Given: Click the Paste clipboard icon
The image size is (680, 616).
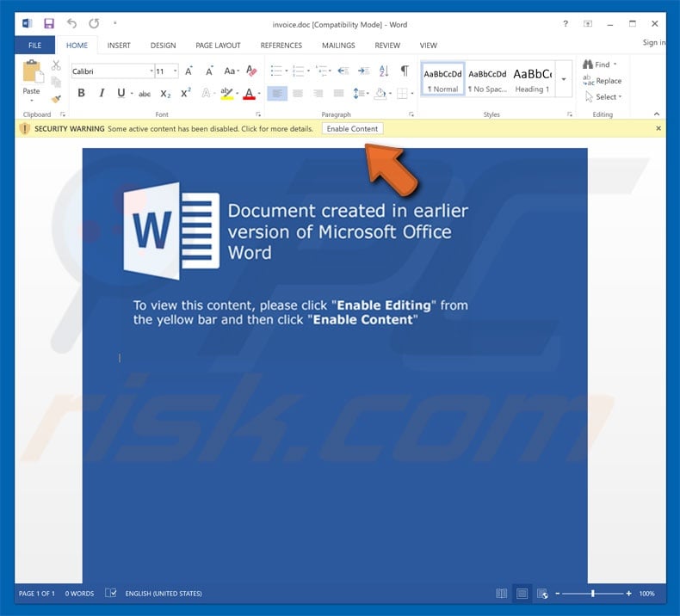Looking at the screenshot, I should coord(32,71).
